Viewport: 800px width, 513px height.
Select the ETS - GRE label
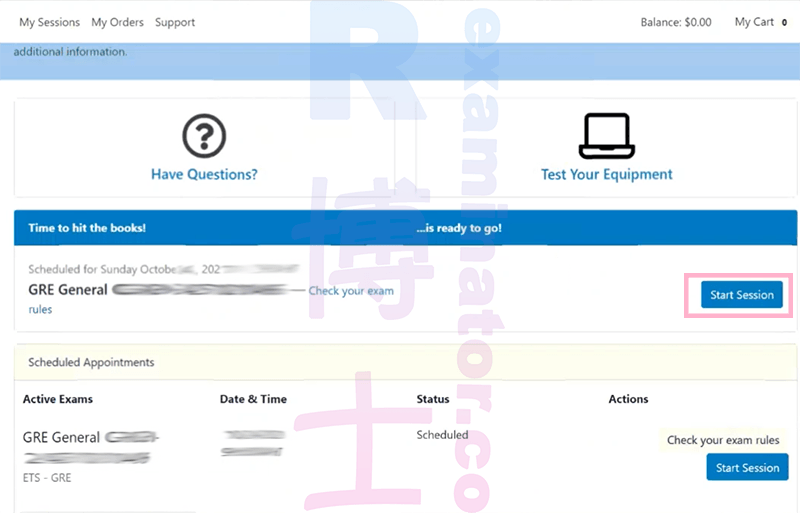47,478
